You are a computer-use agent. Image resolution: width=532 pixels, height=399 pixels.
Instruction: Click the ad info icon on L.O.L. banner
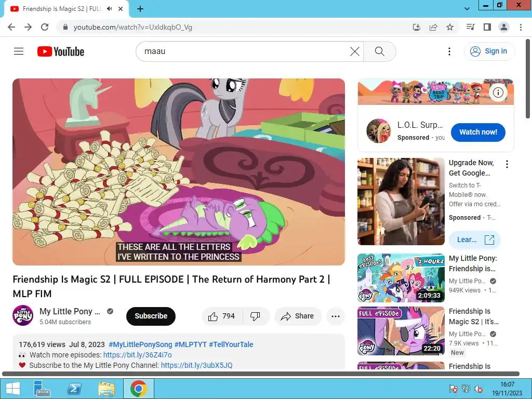(498, 92)
